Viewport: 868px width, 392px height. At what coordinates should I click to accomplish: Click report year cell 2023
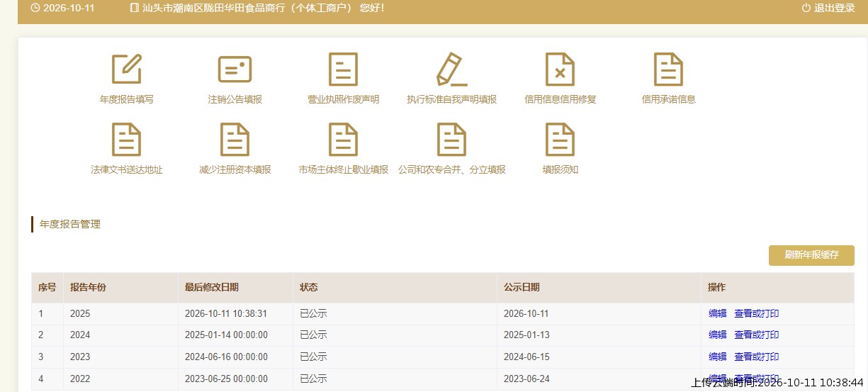[x=80, y=357]
